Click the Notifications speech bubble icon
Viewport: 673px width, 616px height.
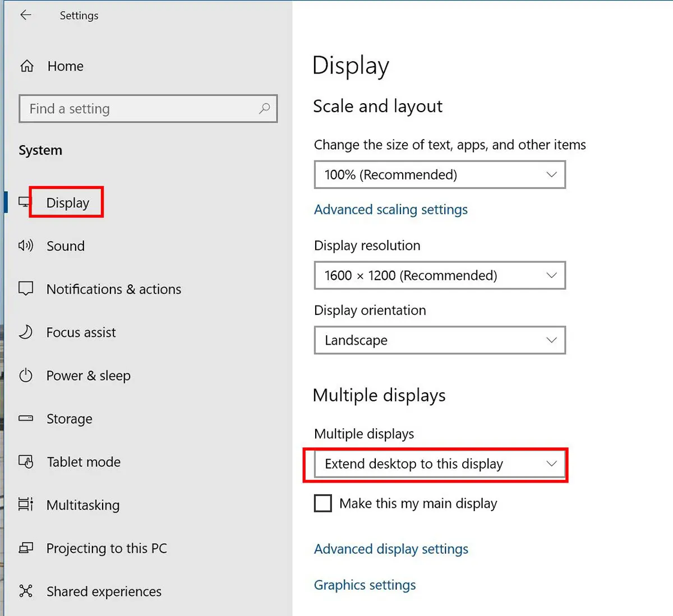26,289
